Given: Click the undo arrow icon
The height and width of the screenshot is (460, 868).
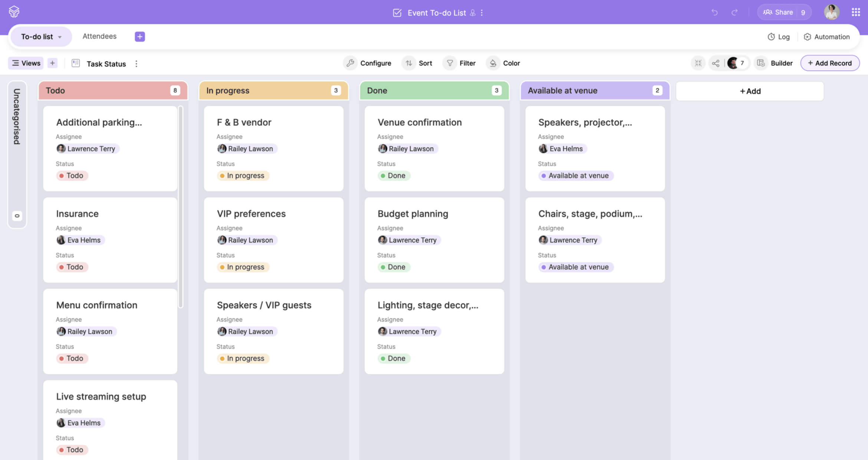Looking at the screenshot, I should coord(714,12).
